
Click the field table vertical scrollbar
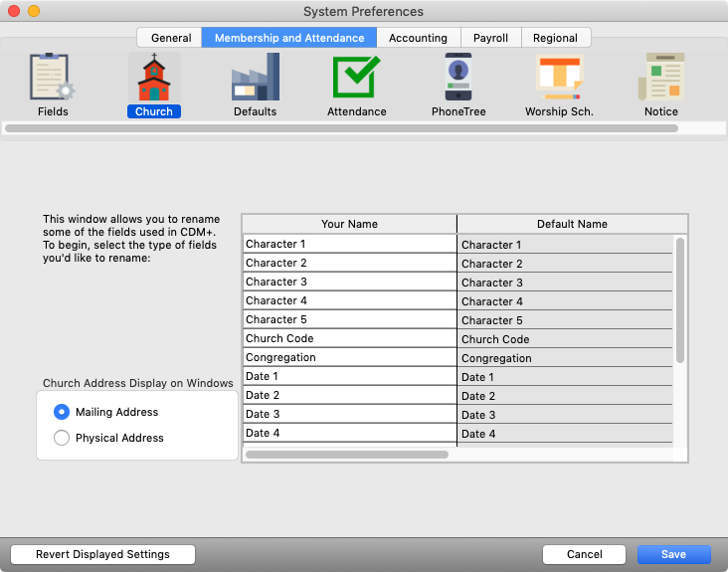680,298
